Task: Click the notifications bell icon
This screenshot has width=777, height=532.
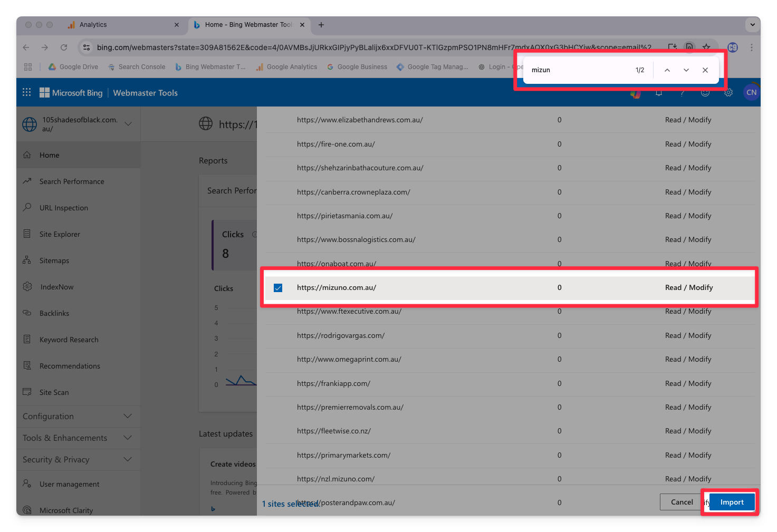Action: 659,93
